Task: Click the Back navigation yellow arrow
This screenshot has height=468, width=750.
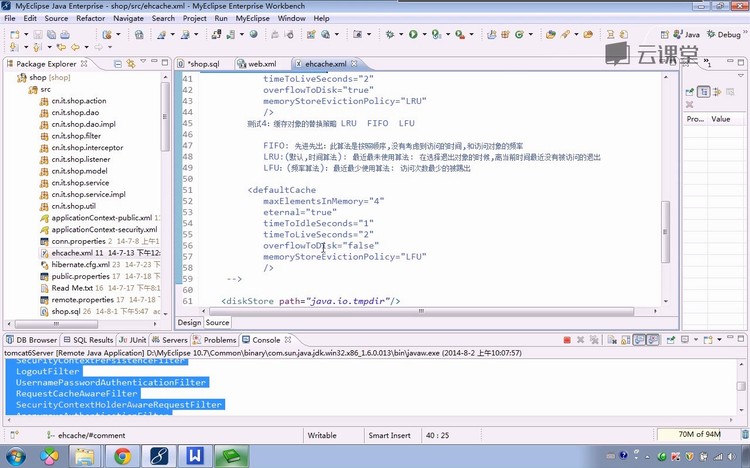Action: point(76,47)
